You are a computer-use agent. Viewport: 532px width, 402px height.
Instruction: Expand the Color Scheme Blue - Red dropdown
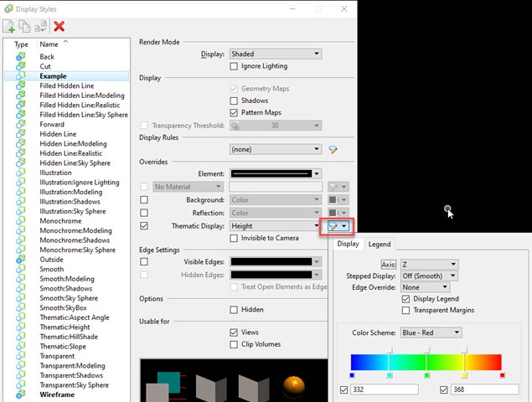coord(431,332)
